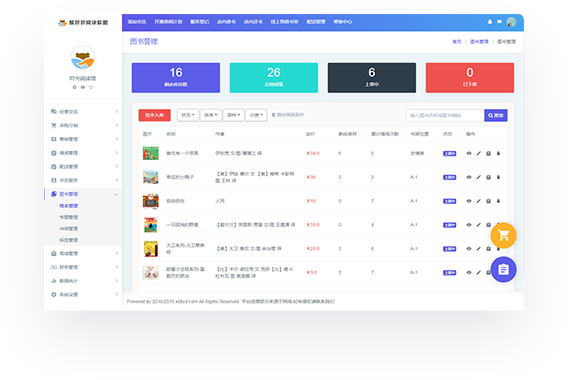This screenshot has width=568, height=380.
Task: Open the 帮助中心 item in top navigation
Action: [342, 22]
